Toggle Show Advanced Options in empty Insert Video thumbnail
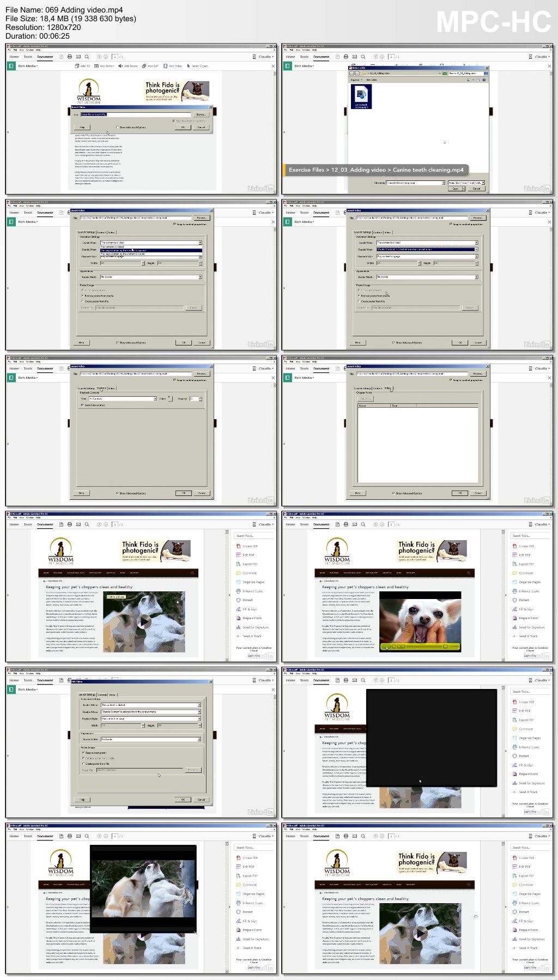 click(x=117, y=127)
